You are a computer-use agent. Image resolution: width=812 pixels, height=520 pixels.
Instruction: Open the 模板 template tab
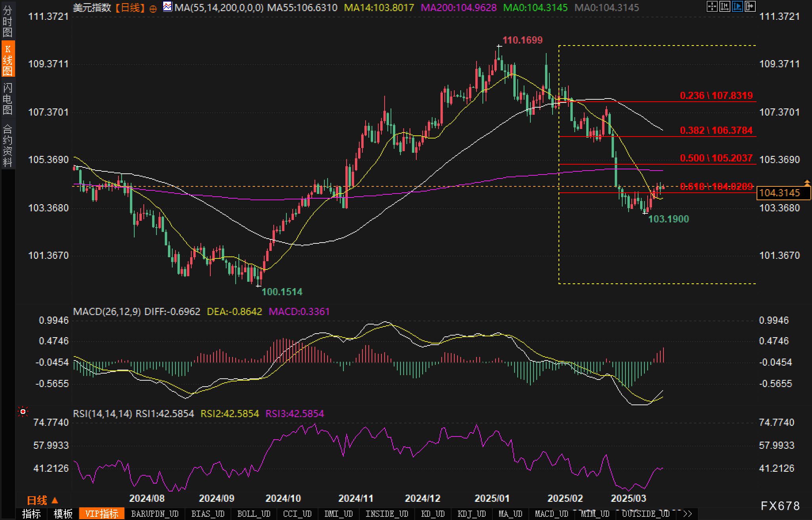63,514
